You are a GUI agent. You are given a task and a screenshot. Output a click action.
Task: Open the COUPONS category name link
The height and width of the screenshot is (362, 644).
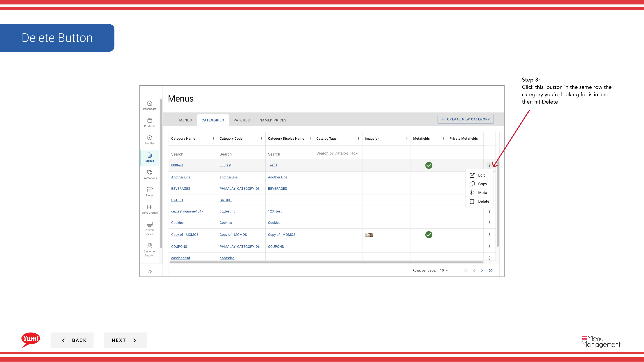click(x=179, y=246)
